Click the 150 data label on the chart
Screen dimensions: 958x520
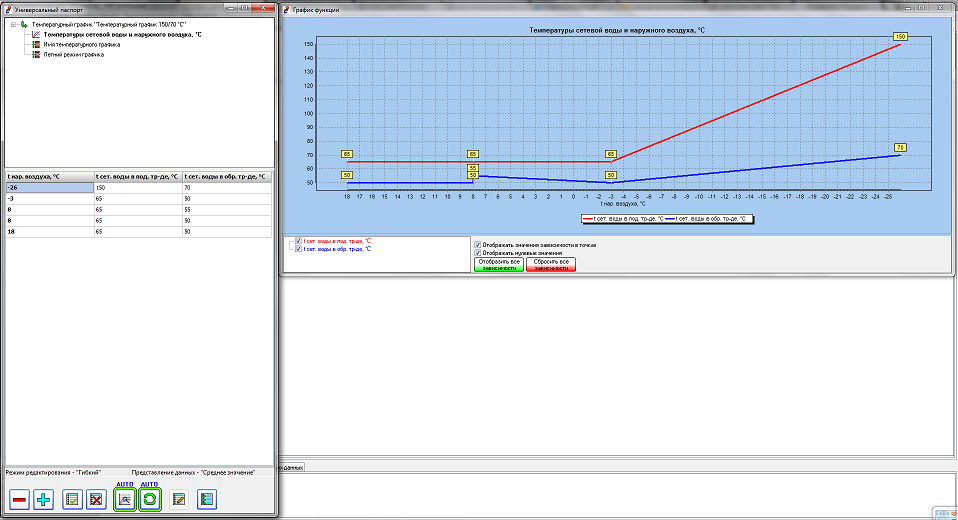pos(900,37)
